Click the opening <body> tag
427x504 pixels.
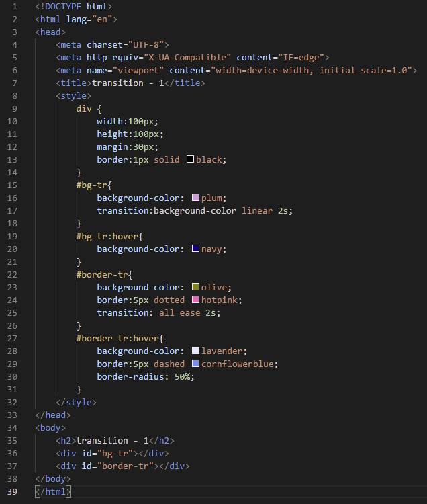tap(50, 428)
